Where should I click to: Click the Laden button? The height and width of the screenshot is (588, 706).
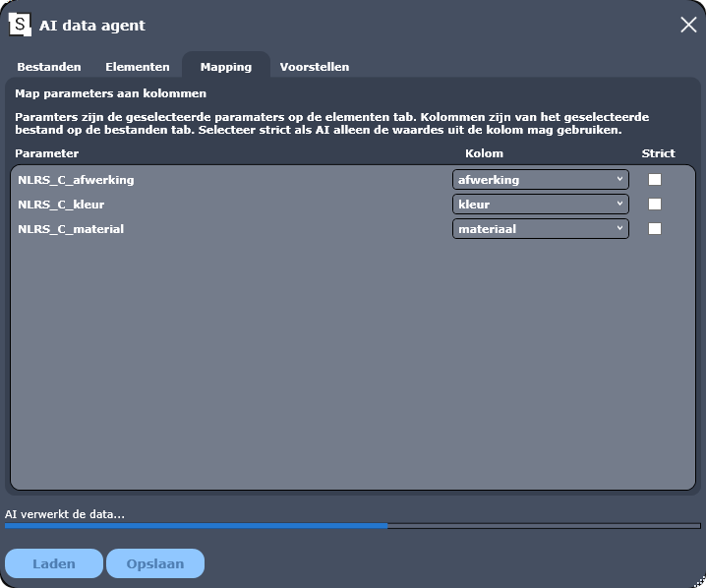coord(54,563)
